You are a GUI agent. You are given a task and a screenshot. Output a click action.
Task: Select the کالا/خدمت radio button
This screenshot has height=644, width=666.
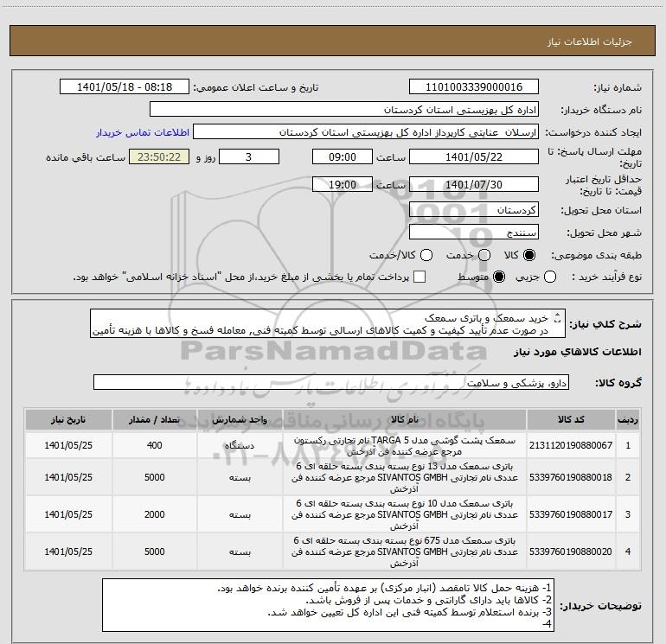(426, 255)
